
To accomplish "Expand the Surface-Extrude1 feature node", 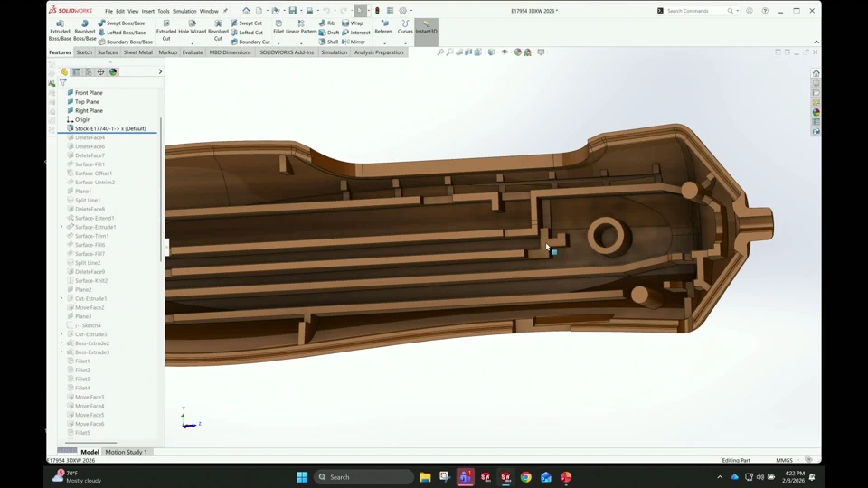I will pos(61,227).
